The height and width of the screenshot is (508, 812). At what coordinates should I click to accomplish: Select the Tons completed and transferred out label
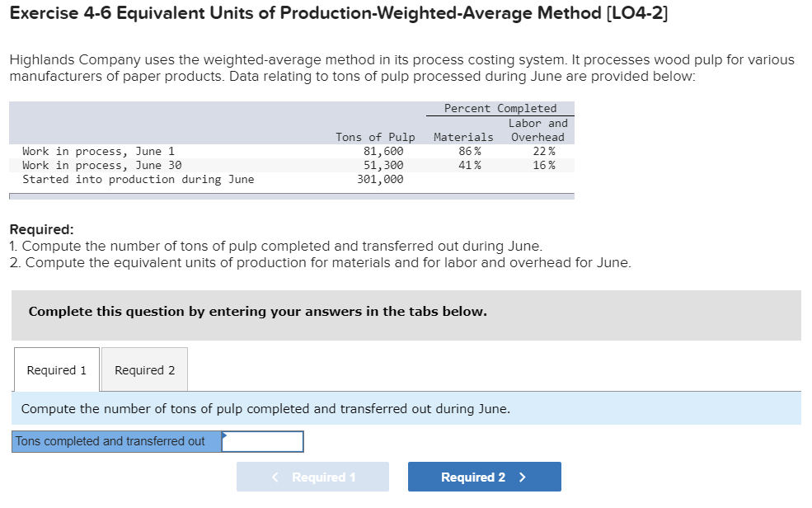click(x=115, y=441)
